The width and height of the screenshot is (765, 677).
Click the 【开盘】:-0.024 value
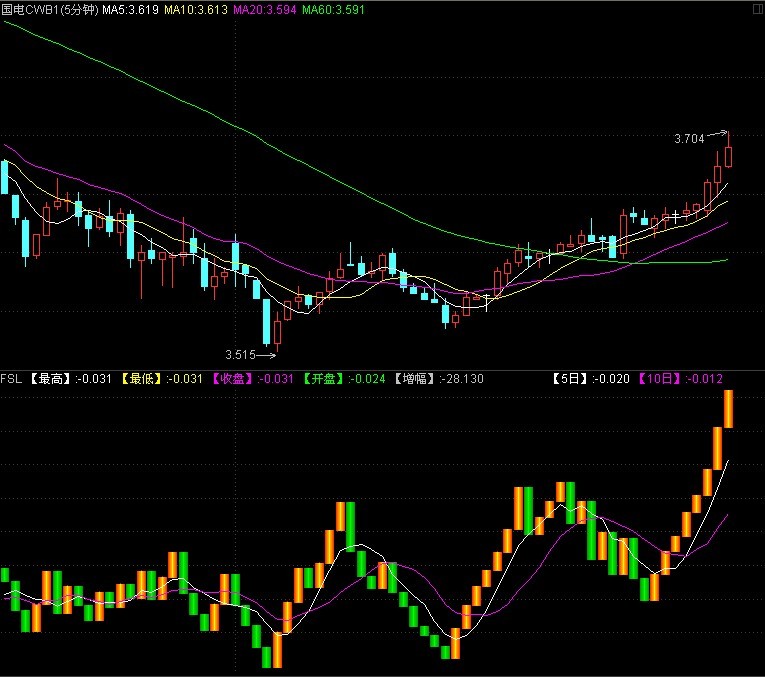[x=344, y=379]
